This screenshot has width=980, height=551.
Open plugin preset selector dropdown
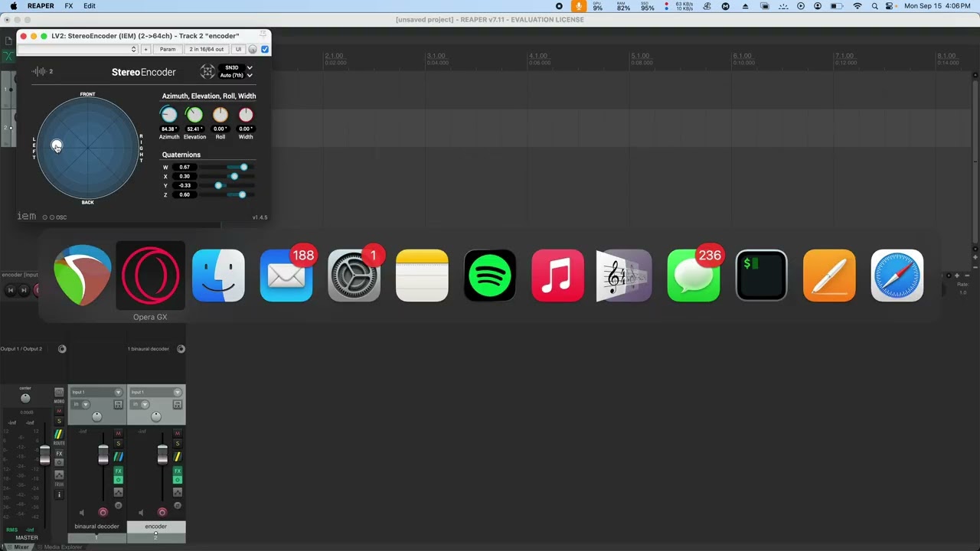[x=77, y=49]
